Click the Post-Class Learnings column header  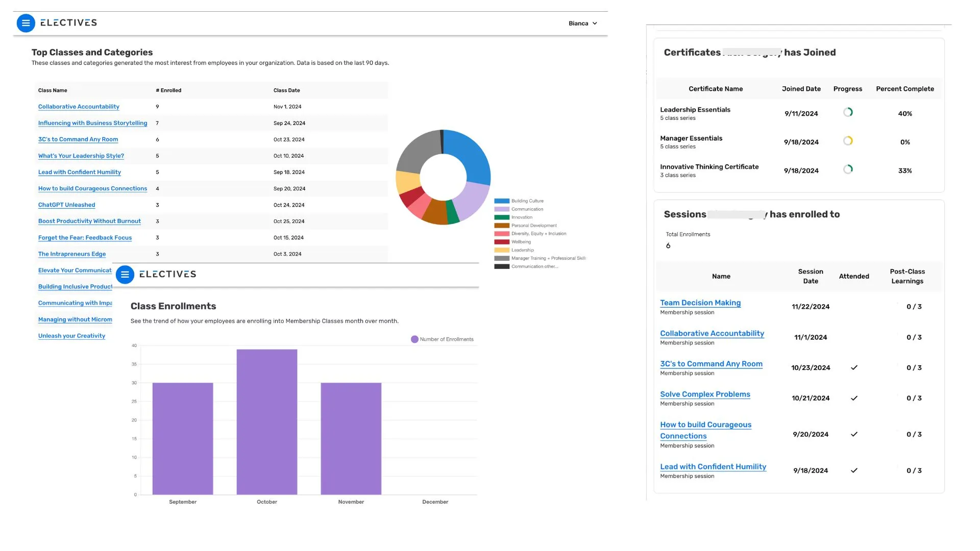pyautogui.click(x=907, y=277)
